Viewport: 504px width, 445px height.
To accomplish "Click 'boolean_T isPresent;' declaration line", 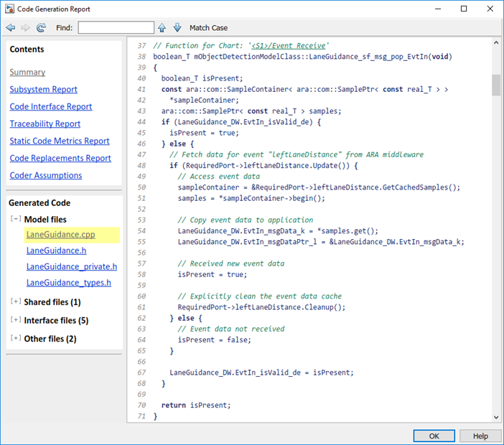I will [x=202, y=78].
